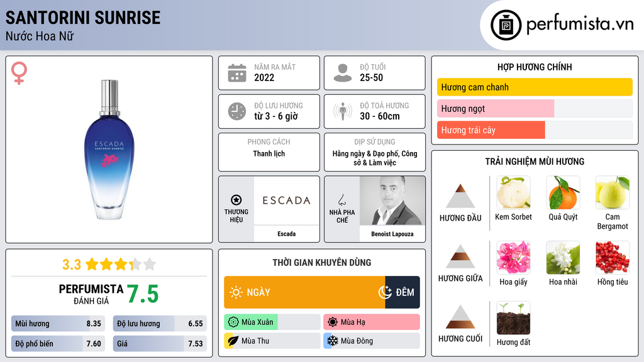
Task: Open the Escada brand logo
Action: coord(286,200)
